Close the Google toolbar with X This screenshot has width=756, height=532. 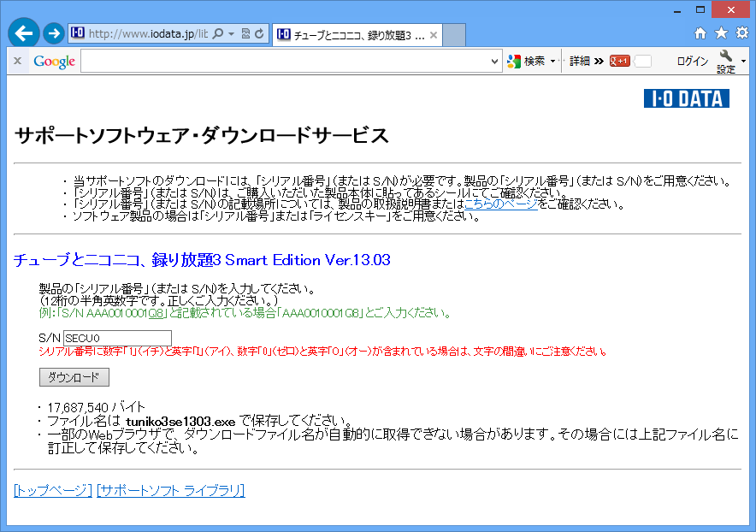pos(17,61)
